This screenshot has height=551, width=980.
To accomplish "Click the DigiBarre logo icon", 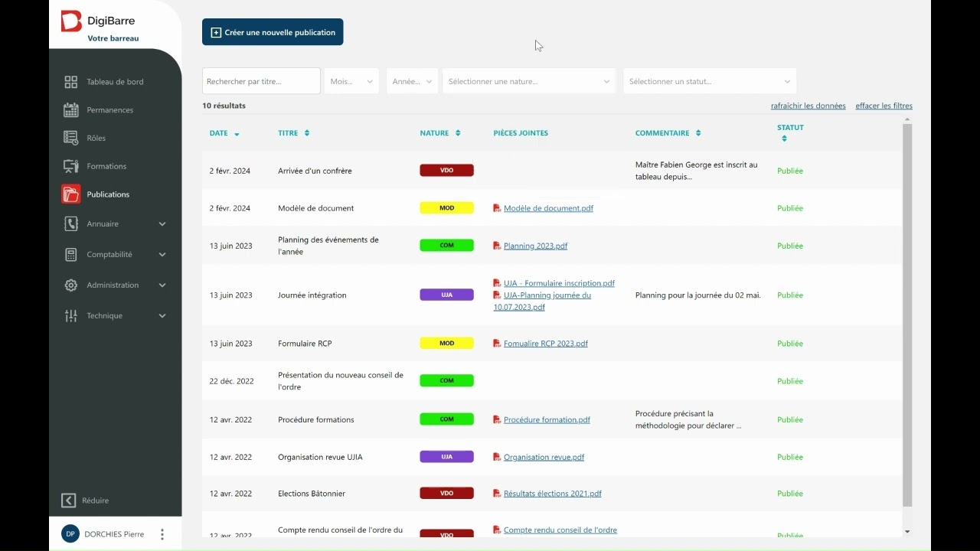I will click(71, 21).
